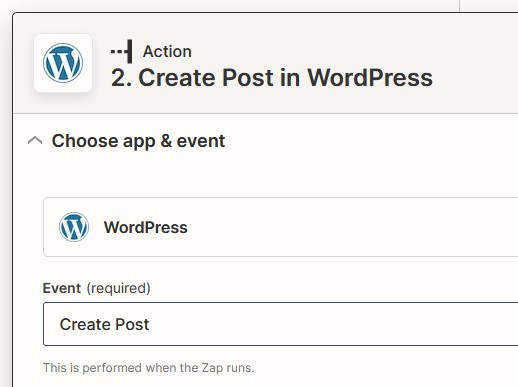This screenshot has width=518, height=387.
Task: Select the step title Create Post in WordPress
Action: click(272, 78)
